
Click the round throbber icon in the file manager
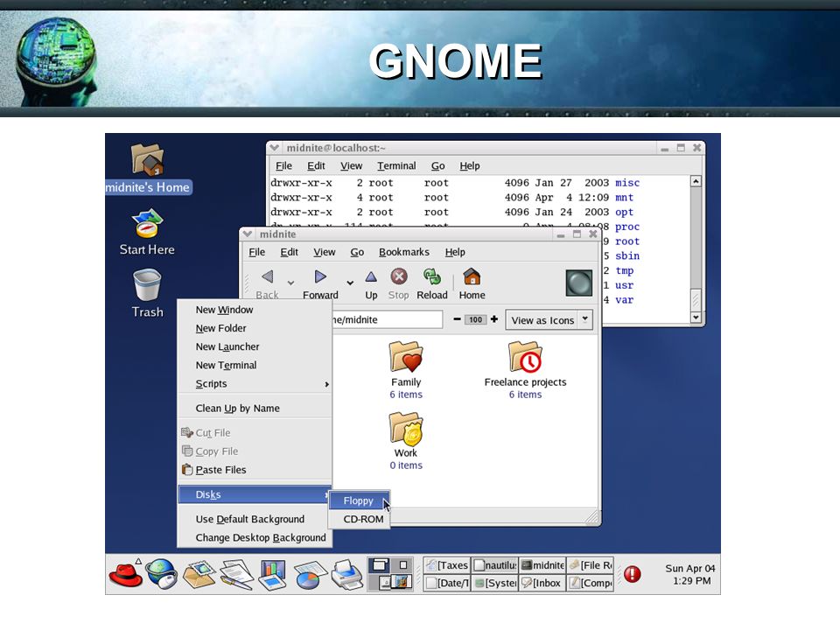pos(579,283)
